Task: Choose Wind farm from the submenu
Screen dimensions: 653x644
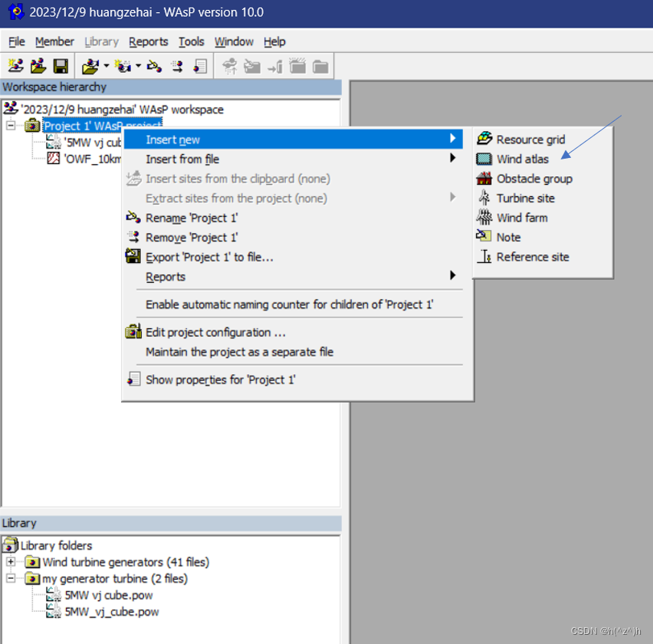Action: click(543, 218)
